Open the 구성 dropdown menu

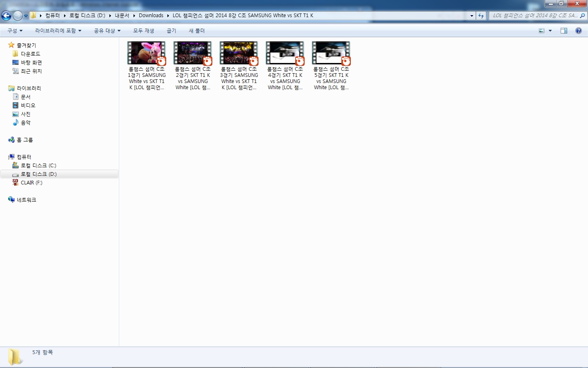coord(15,31)
